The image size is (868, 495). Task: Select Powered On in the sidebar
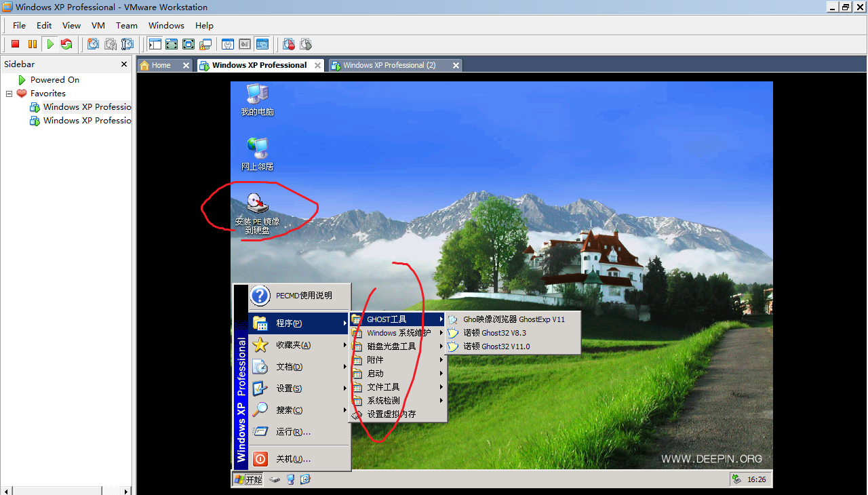click(54, 79)
